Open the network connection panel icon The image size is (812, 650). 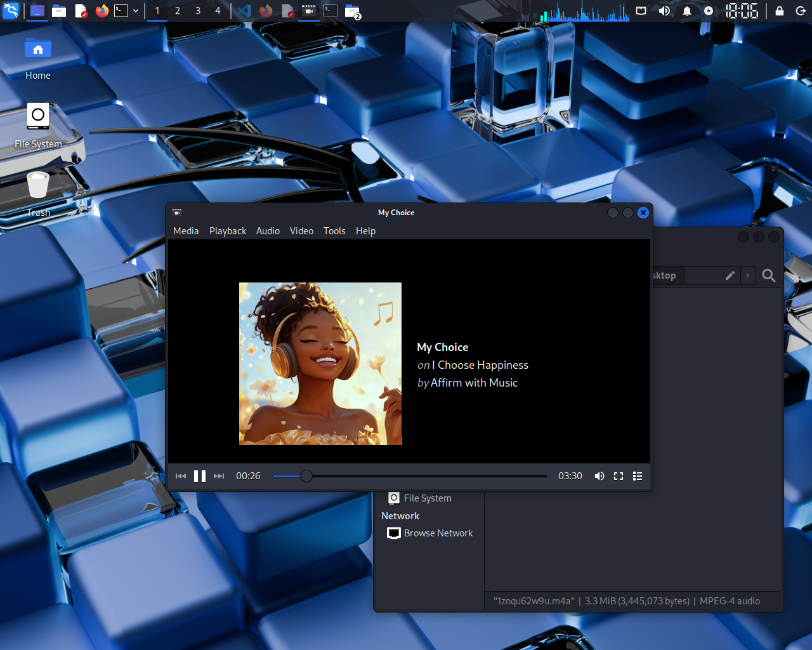coord(641,11)
